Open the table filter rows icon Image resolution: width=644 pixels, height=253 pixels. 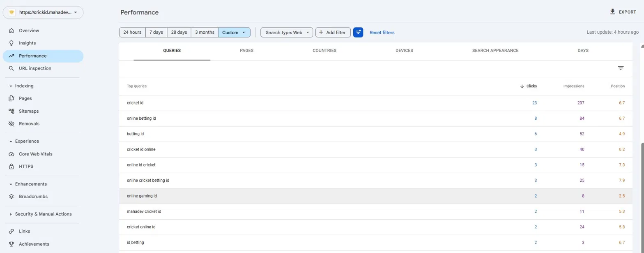pyautogui.click(x=621, y=68)
